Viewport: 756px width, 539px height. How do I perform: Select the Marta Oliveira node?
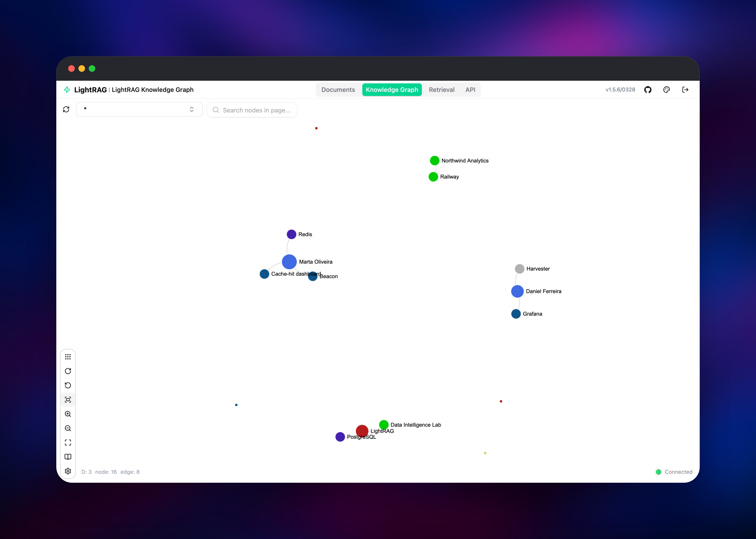click(x=289, y=262)
